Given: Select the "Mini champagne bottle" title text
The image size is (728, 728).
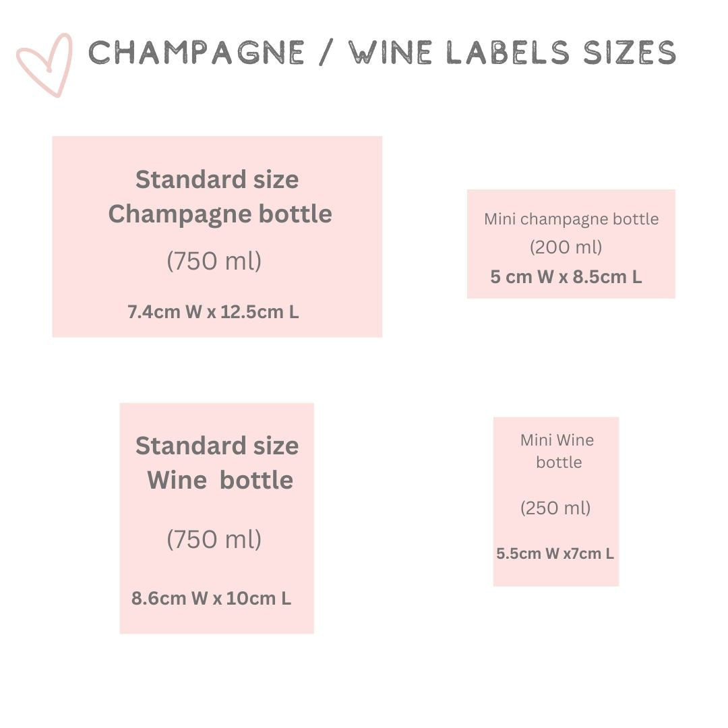Looking at the screenshot, I should 571,218.
